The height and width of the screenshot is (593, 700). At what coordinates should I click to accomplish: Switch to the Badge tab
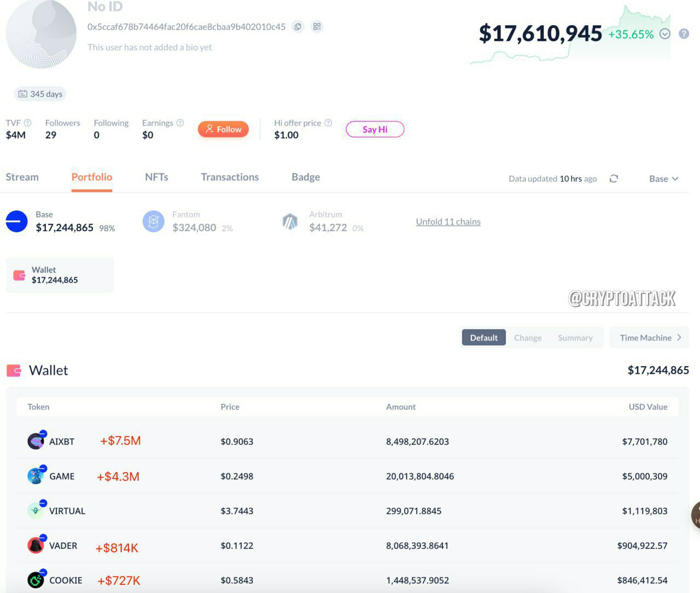306,177
